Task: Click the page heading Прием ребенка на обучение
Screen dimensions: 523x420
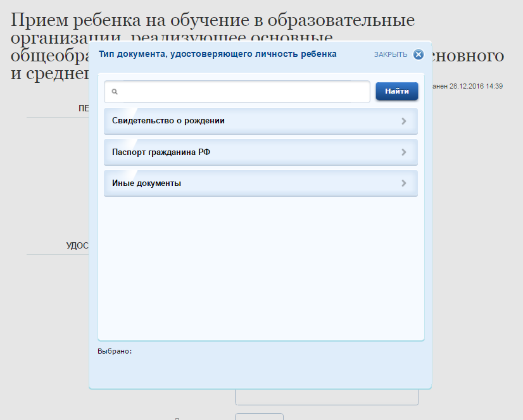Action: coord(213,20)
